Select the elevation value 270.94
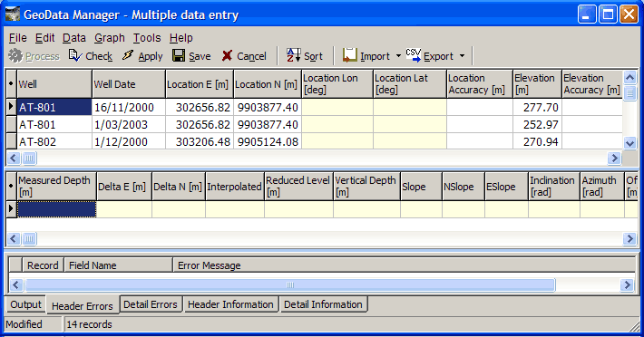Viewport: 644px width, 337px height. coord(537,142)
